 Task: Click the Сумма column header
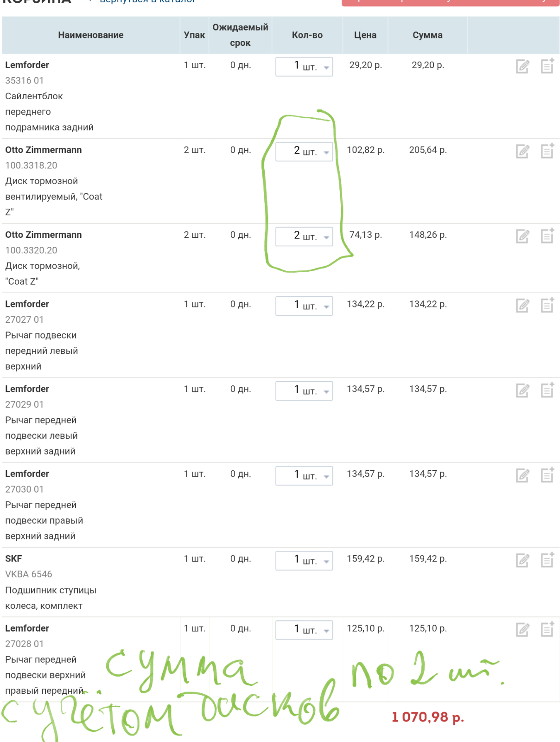pyautogui.click(x=427, y=35)
